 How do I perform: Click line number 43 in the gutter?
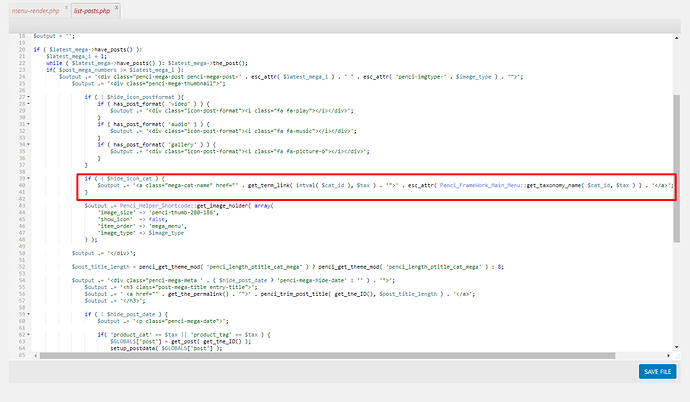[22, 206]
